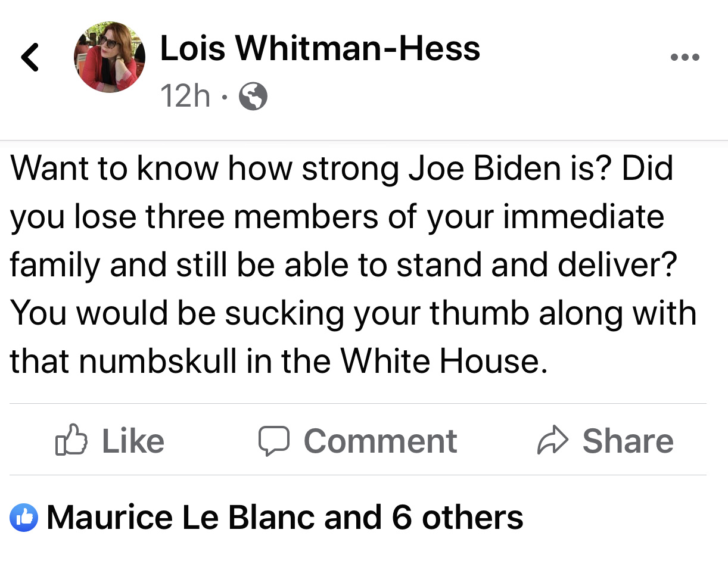
Task: Click the globe public privacy icon
Action: click(x=253, y=96)
